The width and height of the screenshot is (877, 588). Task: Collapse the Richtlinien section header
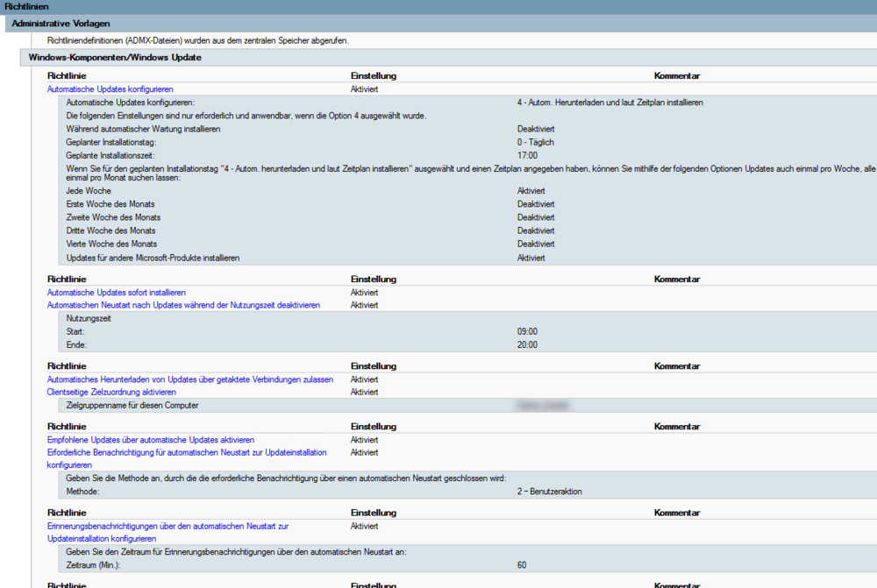(x=26, y=6)
